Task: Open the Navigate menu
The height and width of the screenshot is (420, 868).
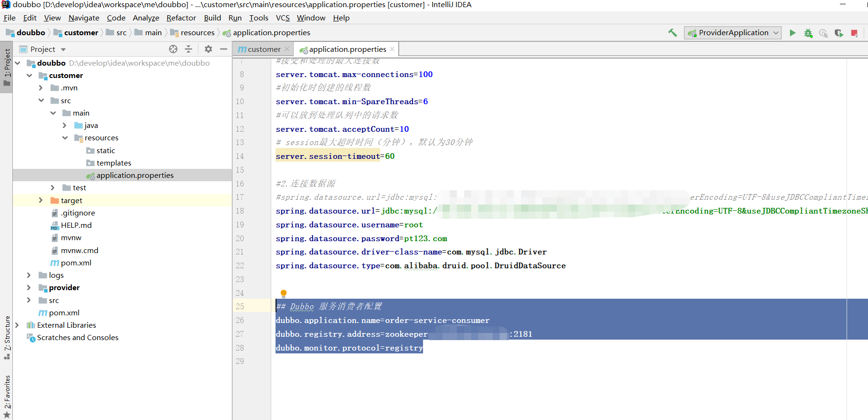Action: 84,18
